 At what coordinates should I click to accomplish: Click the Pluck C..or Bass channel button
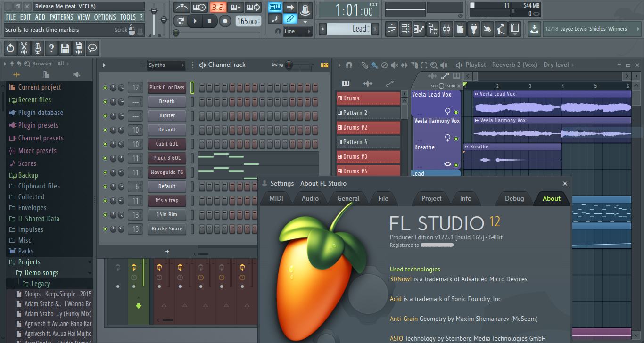[167, 87]
